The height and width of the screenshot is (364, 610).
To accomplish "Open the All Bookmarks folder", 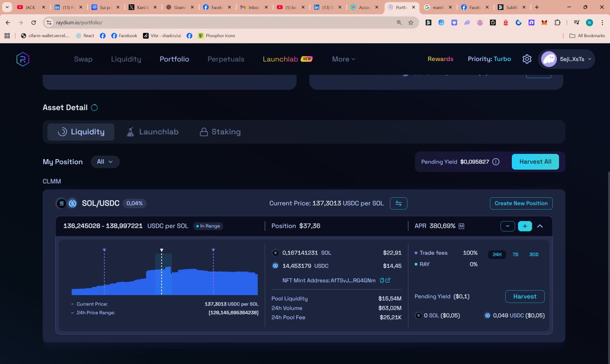I will (587, 36).
